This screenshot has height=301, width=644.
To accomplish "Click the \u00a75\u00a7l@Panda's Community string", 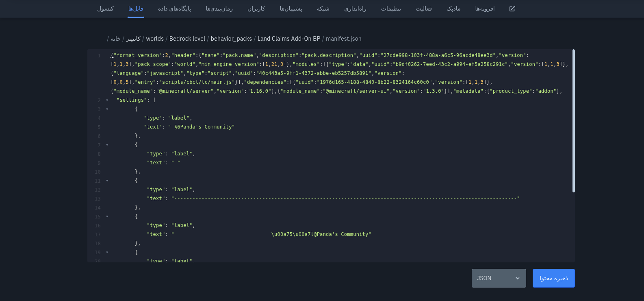I will click(321, 234).
